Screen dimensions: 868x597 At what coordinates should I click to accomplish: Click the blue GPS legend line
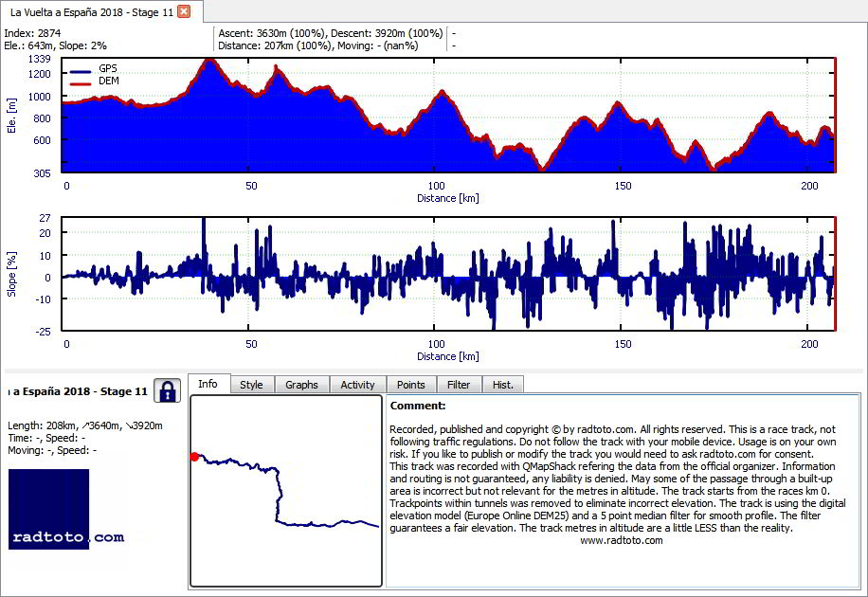pos(81,71)
